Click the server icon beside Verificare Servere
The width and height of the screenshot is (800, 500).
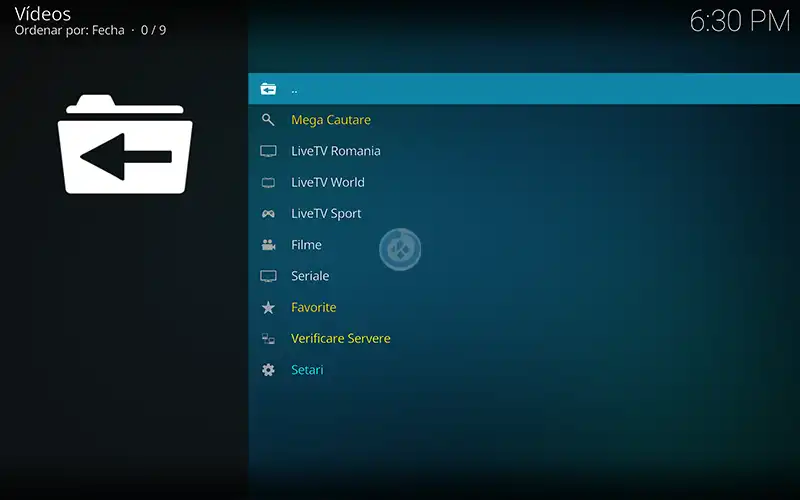(268, 339)
